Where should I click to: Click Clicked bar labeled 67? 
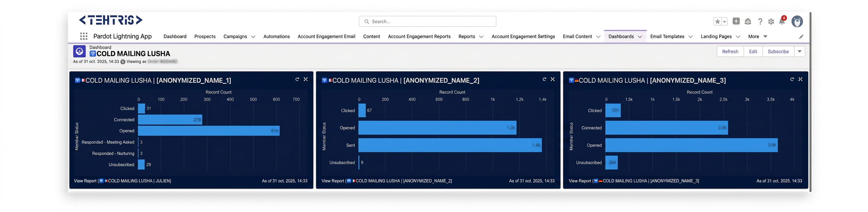click(x=362, y=111)
